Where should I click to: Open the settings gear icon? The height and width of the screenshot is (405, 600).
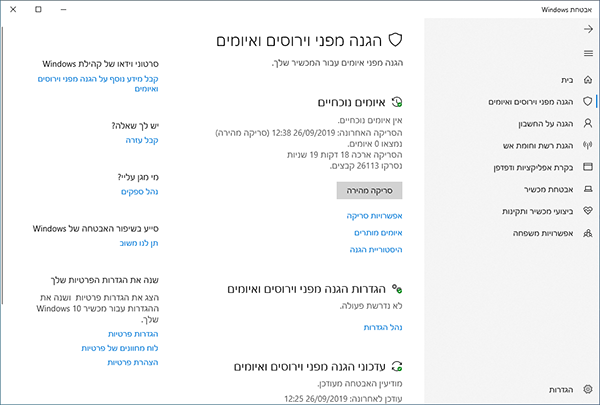pos(588,389)
